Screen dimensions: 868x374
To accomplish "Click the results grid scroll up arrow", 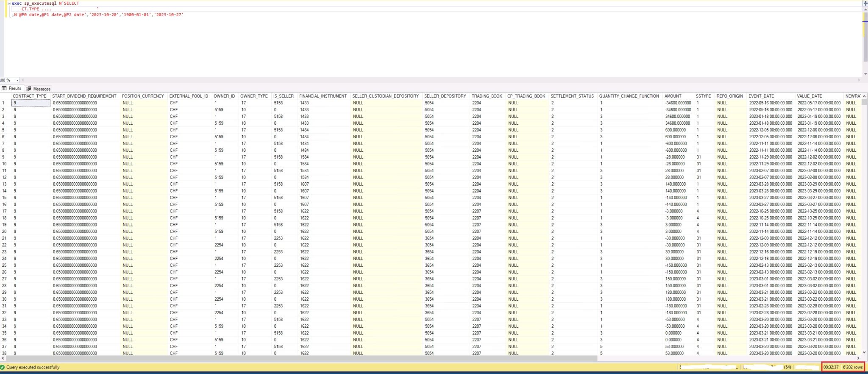I will [865, 96].
